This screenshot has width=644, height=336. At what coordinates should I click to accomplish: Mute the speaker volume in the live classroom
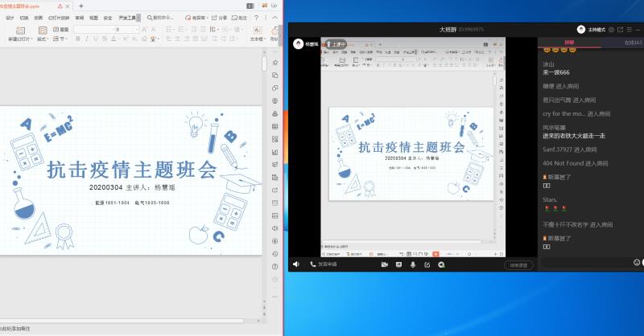[x=295, y=264]
